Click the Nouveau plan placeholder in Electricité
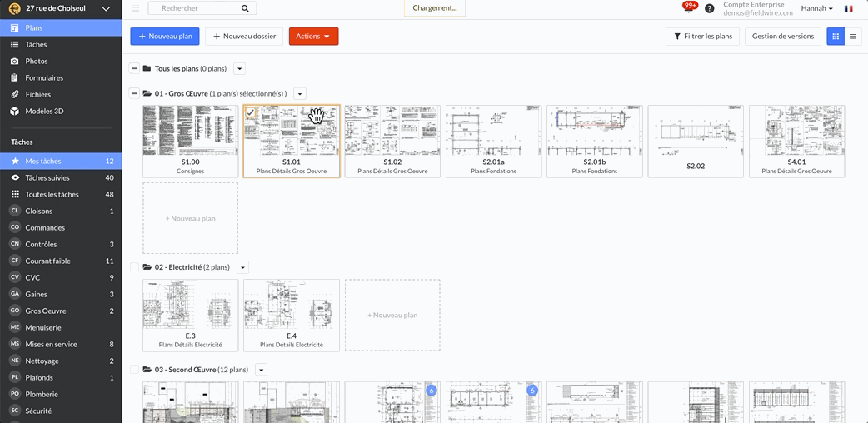868x423 pixels. [392, 315]
